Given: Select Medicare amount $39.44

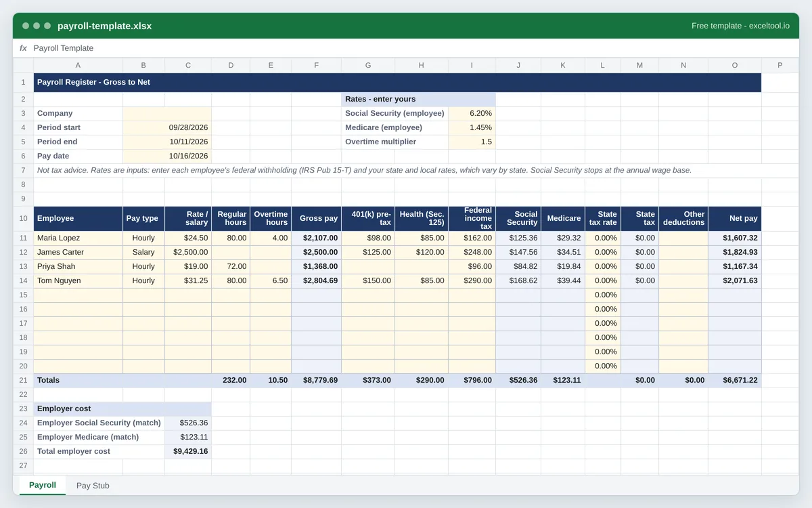Looking at the screenshot, I should 563,280.
